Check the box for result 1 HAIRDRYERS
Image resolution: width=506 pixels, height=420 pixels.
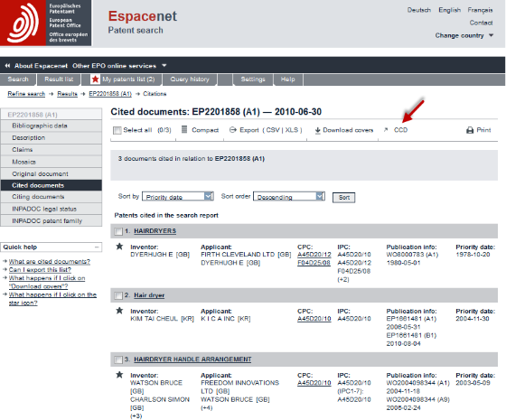(x=118, y=231)
